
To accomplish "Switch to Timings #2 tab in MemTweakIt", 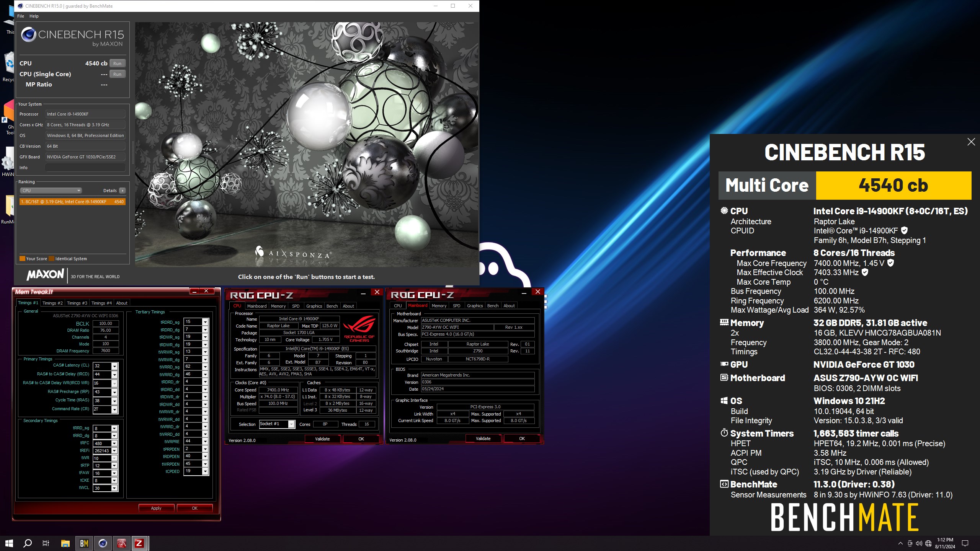I will (x=52, y=303).
